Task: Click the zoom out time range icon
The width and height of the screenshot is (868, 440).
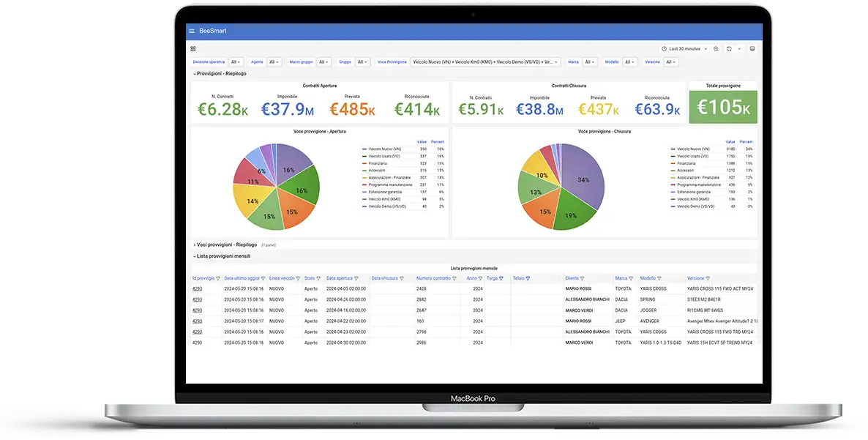Action: click(716, 49)
